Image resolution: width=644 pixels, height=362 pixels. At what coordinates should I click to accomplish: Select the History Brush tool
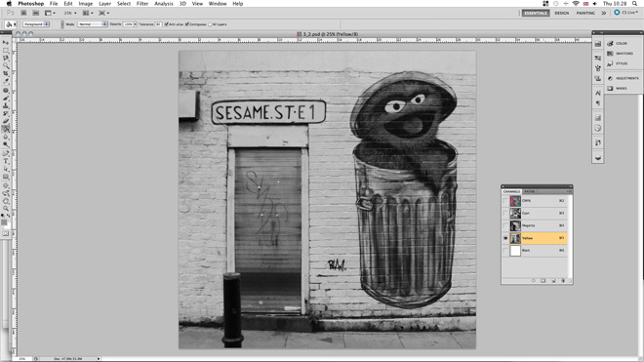[6, 113]
